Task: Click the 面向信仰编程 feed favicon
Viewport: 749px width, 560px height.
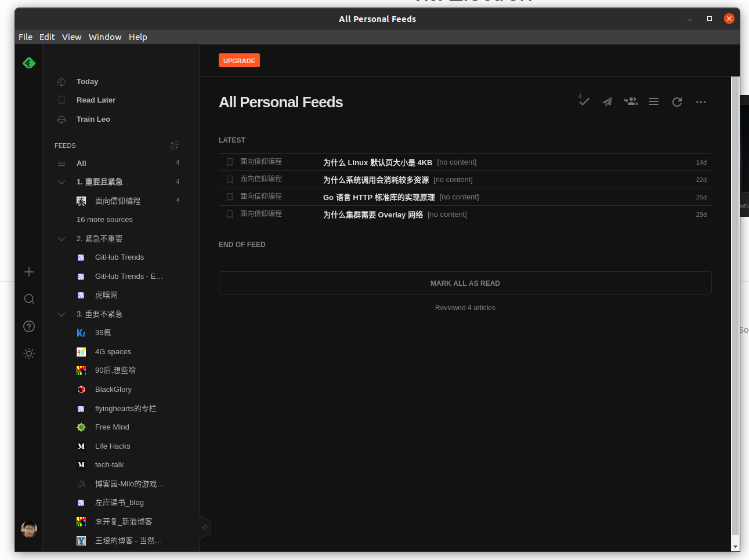Action: (81, 201)
